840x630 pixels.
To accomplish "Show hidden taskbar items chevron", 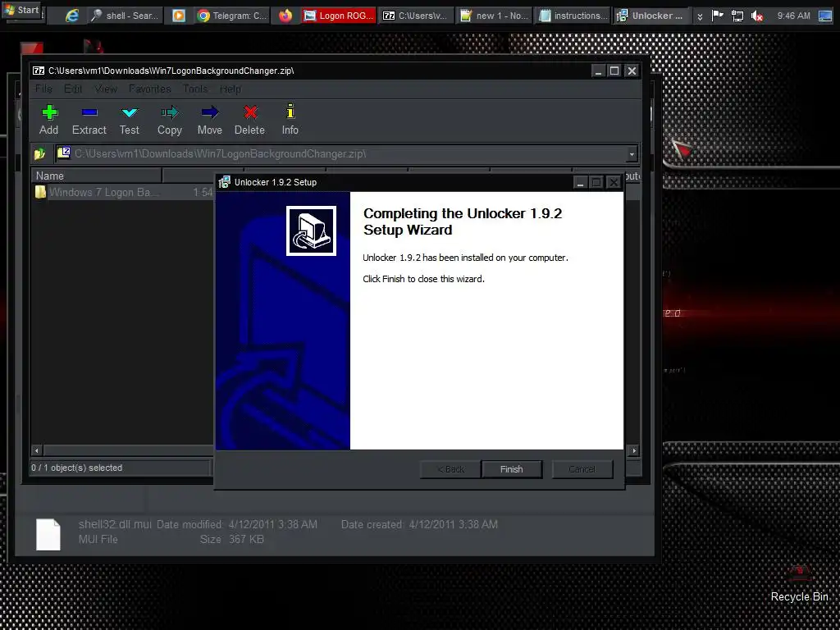I will point(700,16).
